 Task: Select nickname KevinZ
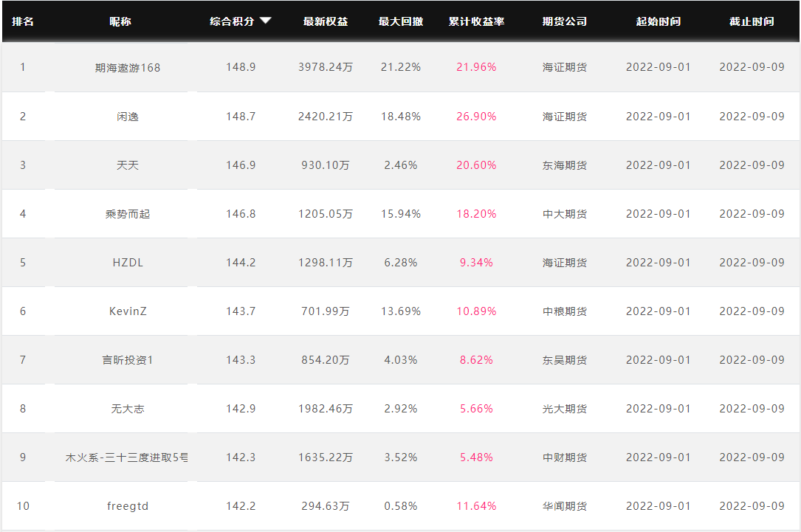128,311
